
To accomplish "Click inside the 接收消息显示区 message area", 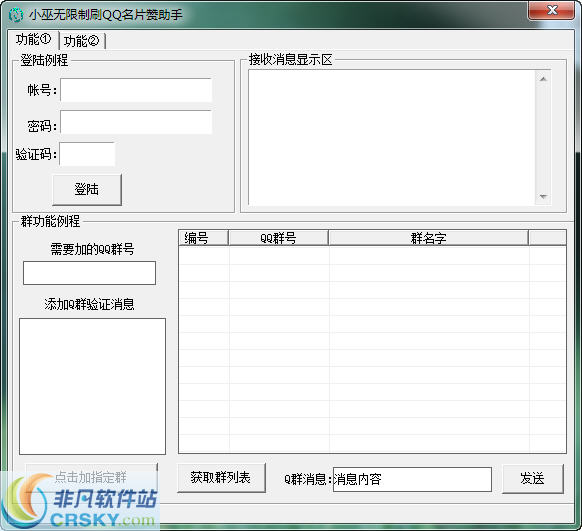I will (392, 137).
